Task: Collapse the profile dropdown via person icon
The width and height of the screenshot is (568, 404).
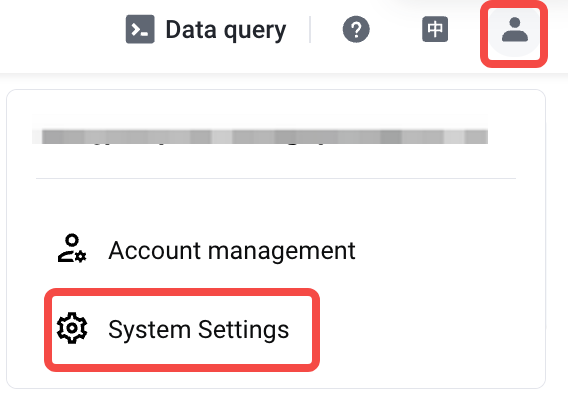Action: tap(514, 32)
